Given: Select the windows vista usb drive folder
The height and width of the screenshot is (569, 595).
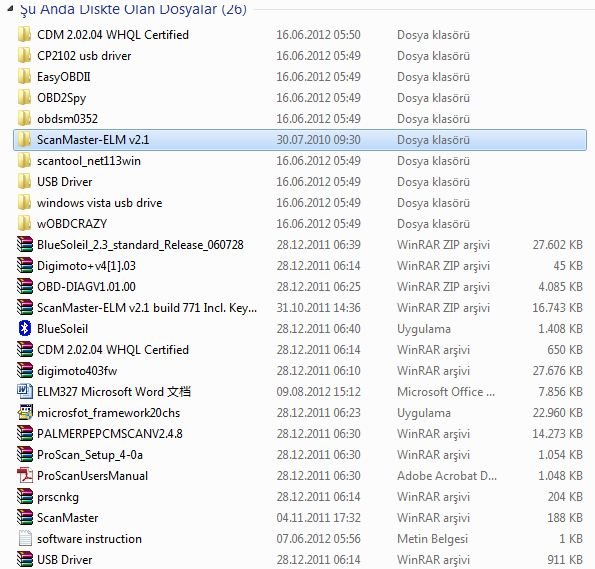Looking at the screenshot, I should click(x=300, y=203).
